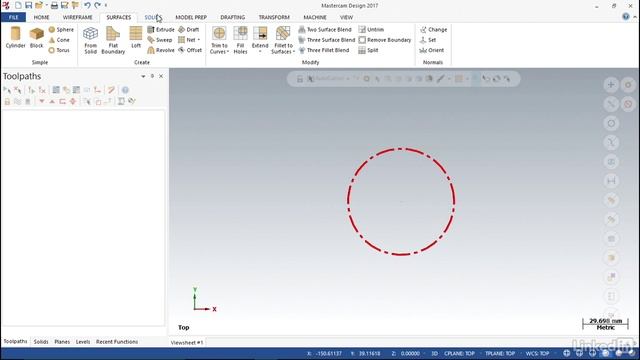The image size is (640, 360).
Task: Switch to the MACHINE tab
Action: coord(315,17)
